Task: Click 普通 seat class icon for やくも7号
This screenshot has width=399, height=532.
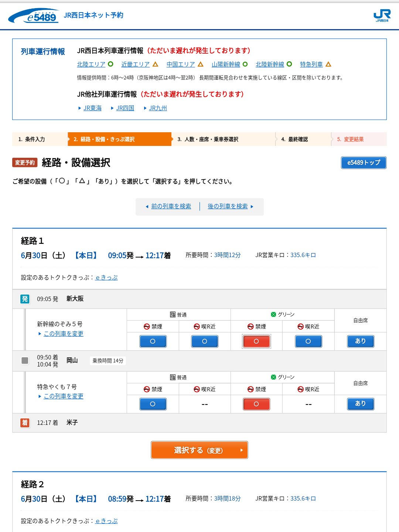Action: tap(173, 377)
